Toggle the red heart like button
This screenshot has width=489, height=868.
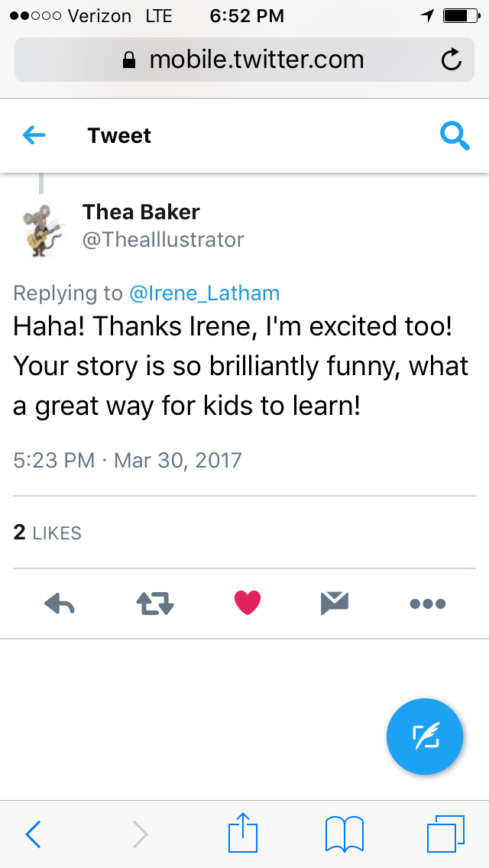(247, 603)
